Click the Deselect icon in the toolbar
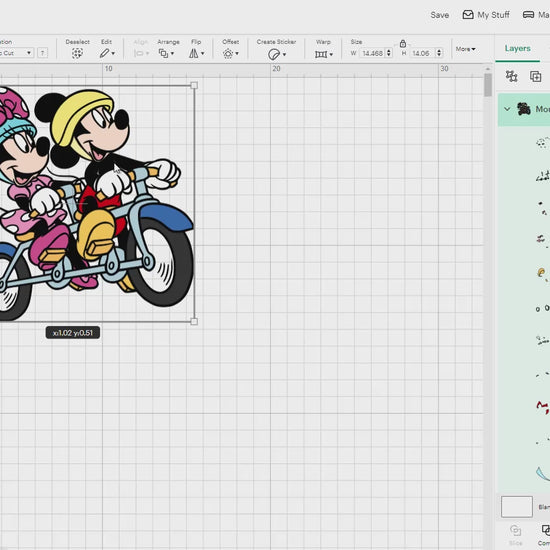The image size is (550, 550). click(77, 53)
